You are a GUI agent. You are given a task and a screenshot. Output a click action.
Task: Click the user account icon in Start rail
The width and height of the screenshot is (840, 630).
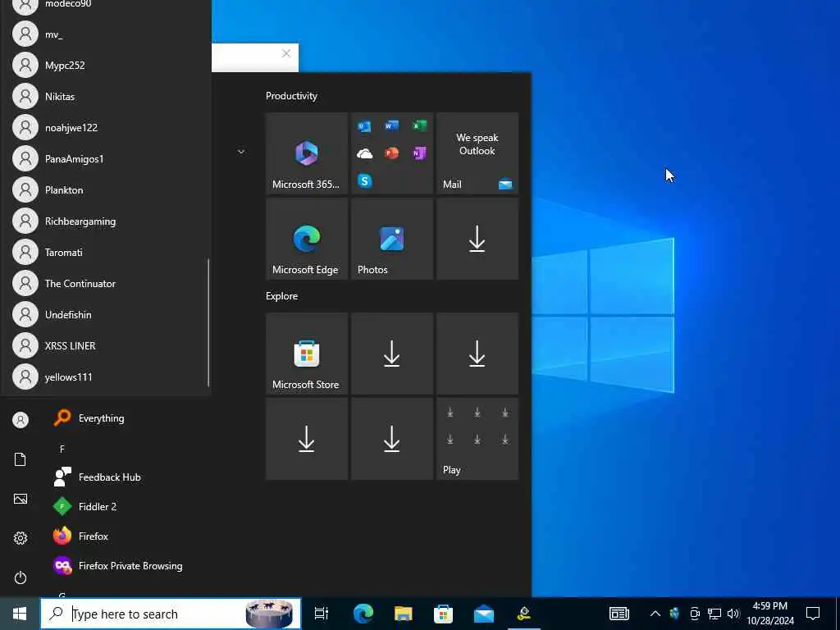click(x=21, y=420)
